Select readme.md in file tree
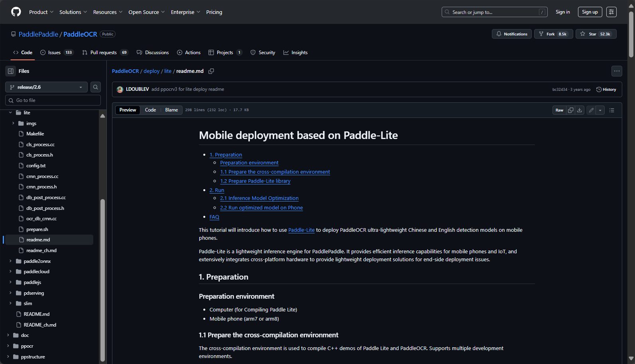 pos(49,240)
